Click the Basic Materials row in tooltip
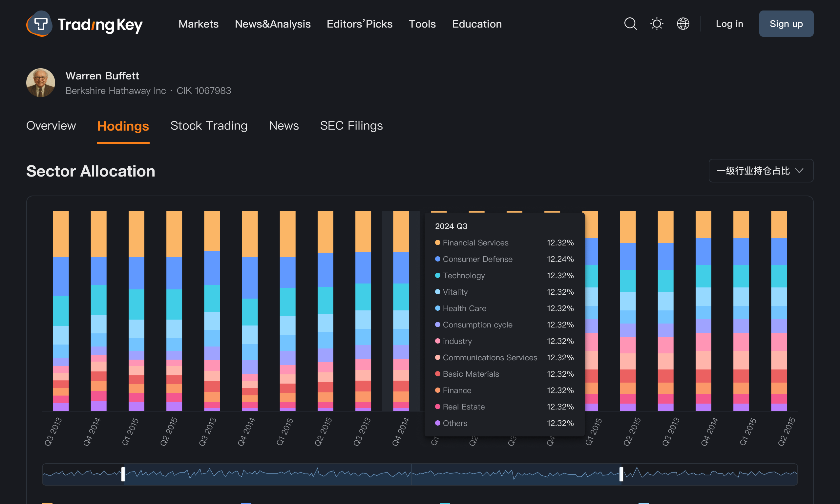Image resolution: width=840 pixels, height=504 pixels. pos(504,374)
